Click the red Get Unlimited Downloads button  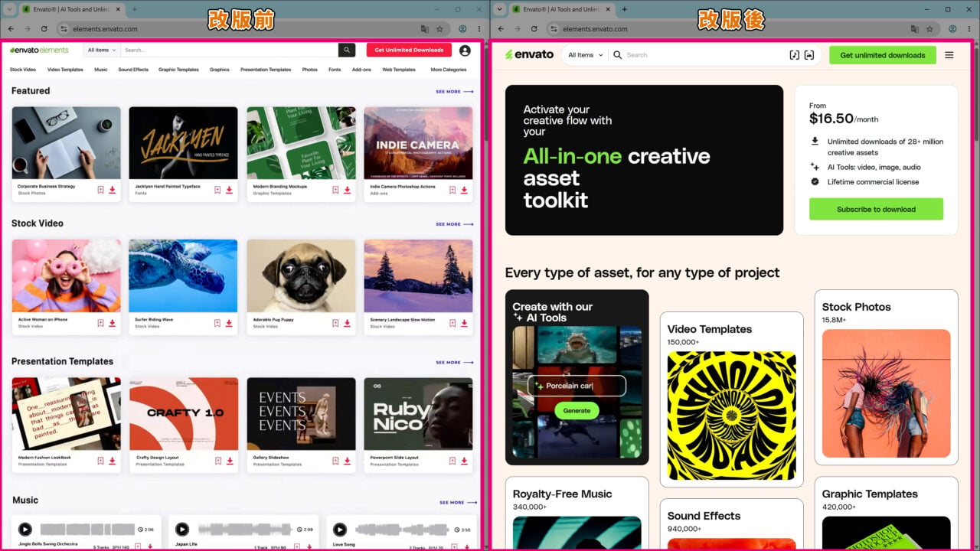409,50
